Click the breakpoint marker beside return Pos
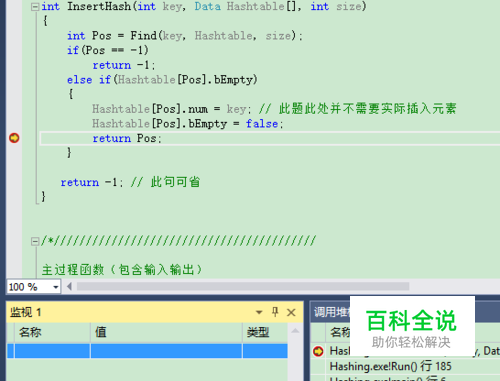Image resolution: width=500 pixels, height=381 pixels. (x=14, y=138)
